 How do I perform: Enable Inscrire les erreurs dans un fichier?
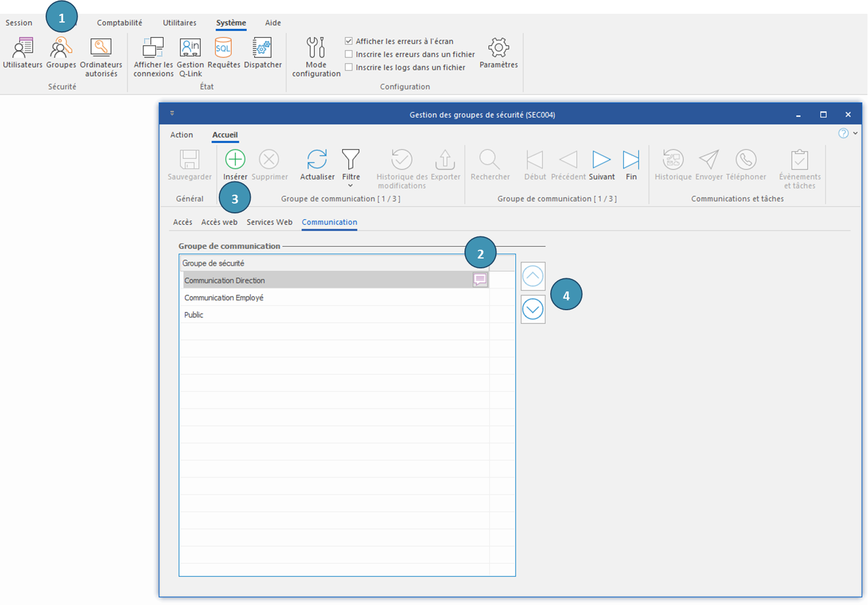(x=349, y=54)
